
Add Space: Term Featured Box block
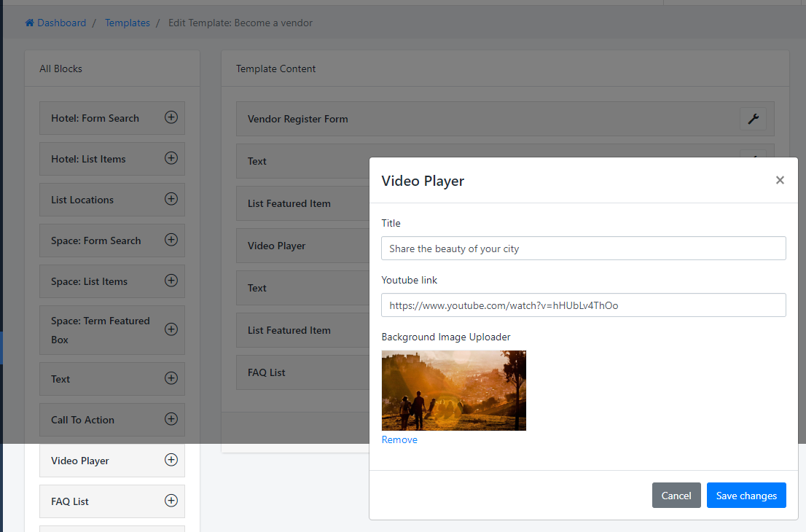(171, 329)
